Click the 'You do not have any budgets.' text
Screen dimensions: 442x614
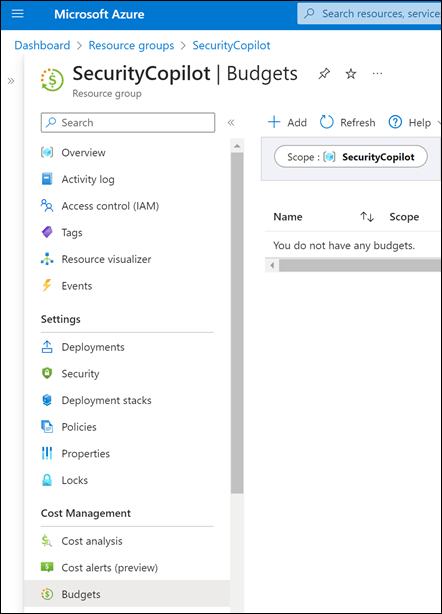tap(344, 246)
